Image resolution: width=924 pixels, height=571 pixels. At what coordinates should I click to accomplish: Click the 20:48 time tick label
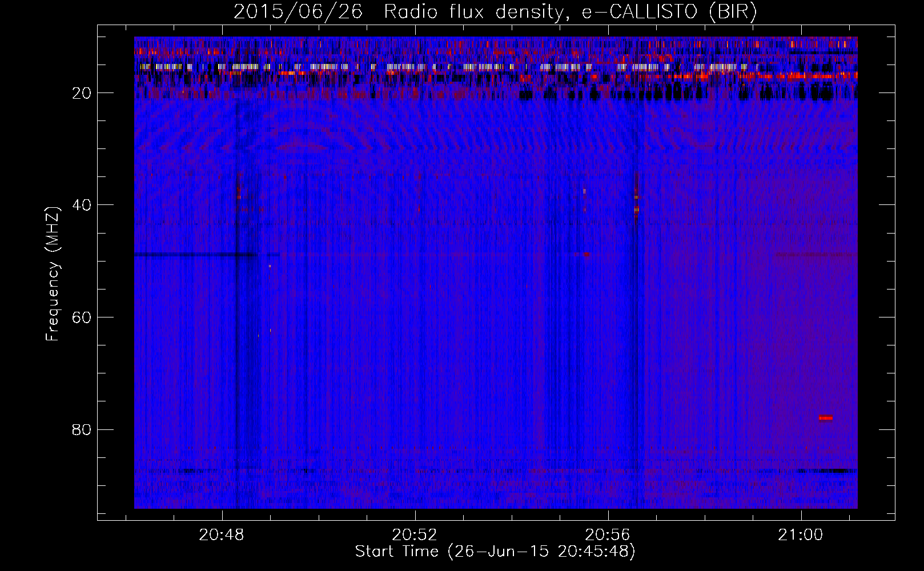222,535
